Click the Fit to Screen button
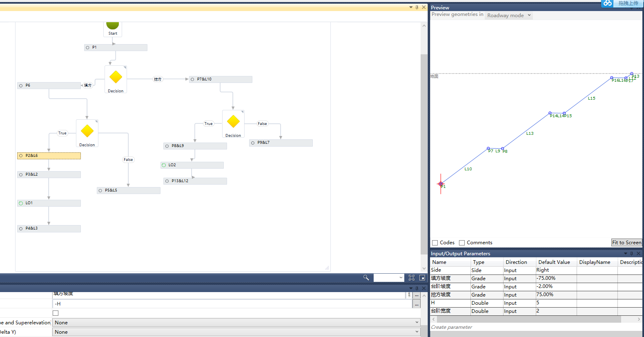644x337 pixels. click(626, 243)
